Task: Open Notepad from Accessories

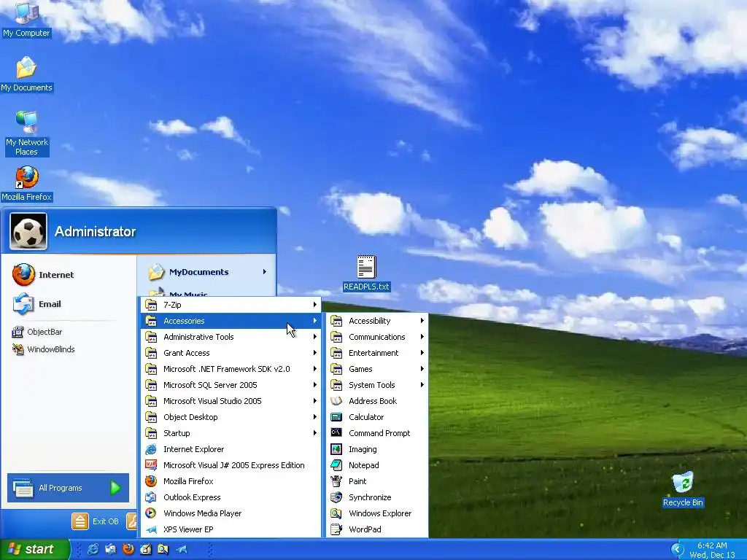Action: [x=377, y=465]
